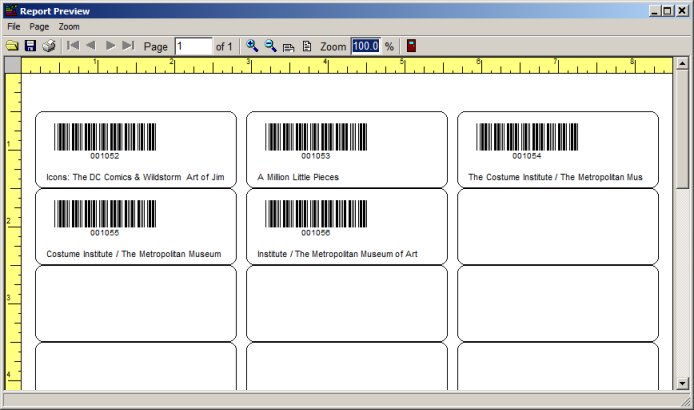Click barcode number 001053

[316, 156]
